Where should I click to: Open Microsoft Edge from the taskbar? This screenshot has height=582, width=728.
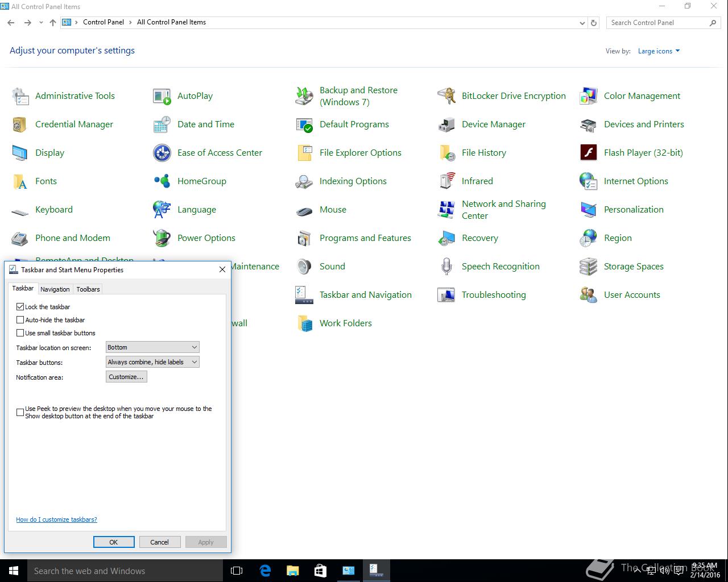point(265,571)
